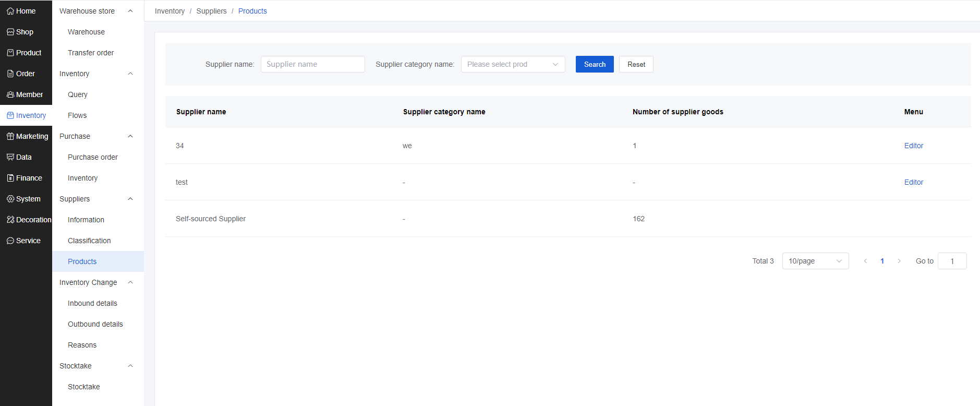The image size is (980, 406).
Task: Click the '162' goods count cell
Action: [638, 219]
